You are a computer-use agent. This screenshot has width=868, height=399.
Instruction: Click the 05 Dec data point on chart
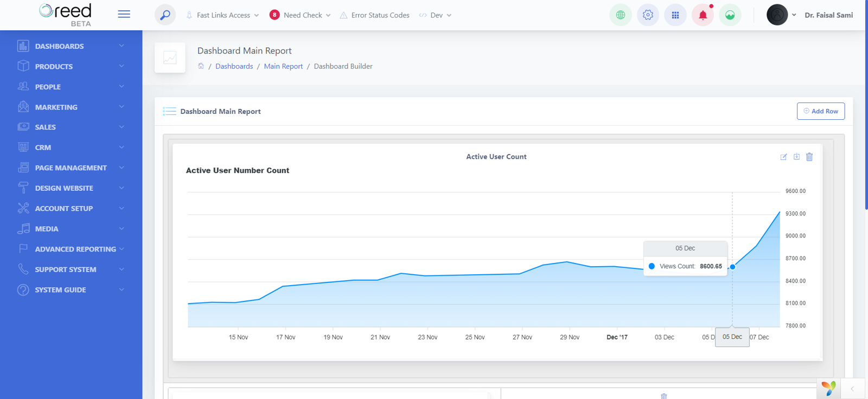click(732, 267)
